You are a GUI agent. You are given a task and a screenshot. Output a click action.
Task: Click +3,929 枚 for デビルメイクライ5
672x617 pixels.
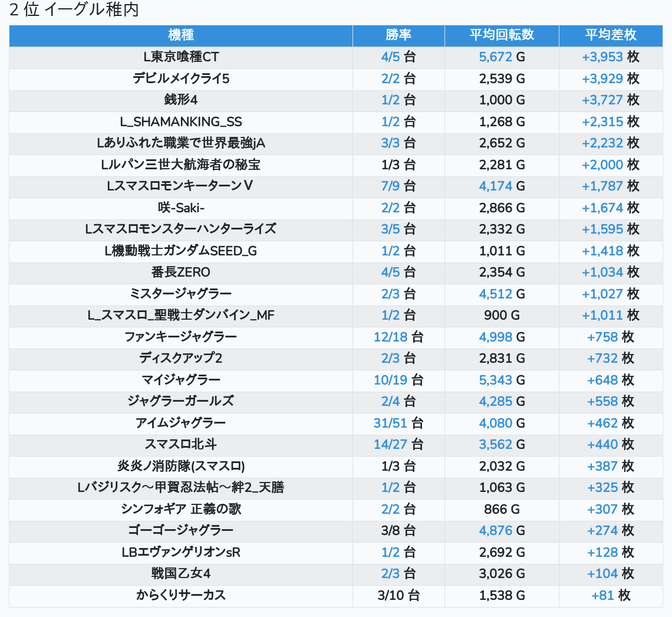point(611,78)
